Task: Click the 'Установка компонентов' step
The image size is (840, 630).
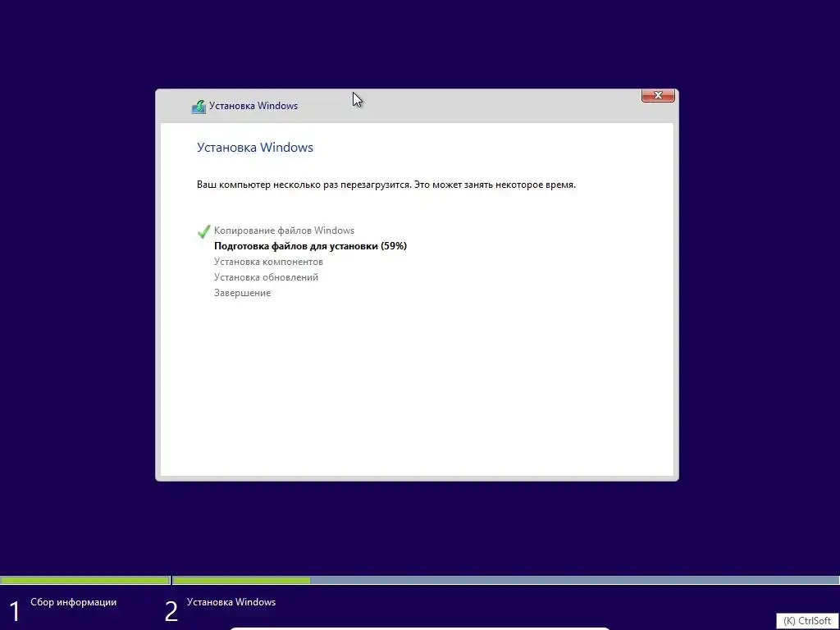Action: (x=268, y=262)
